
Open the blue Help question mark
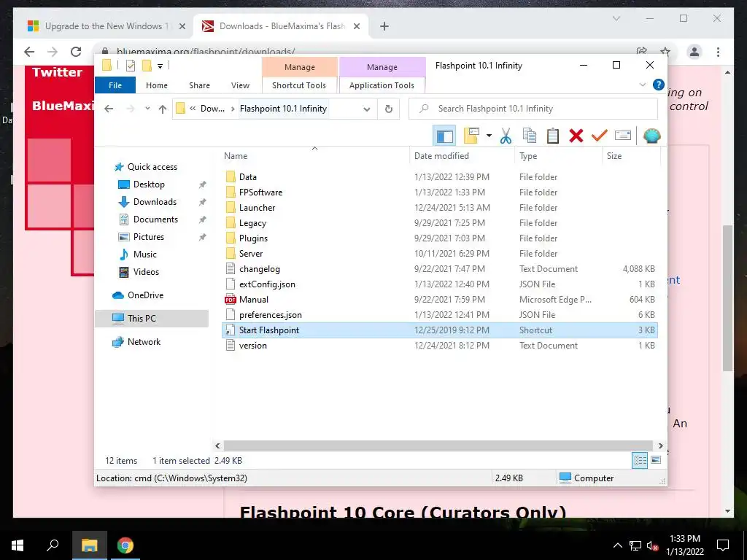[x=659, y=85]
